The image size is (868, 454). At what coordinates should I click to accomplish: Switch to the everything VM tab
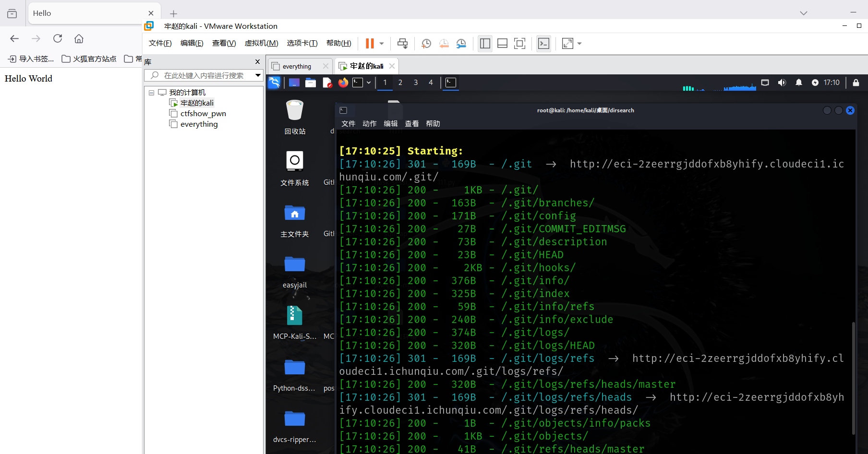coord(297,66)
